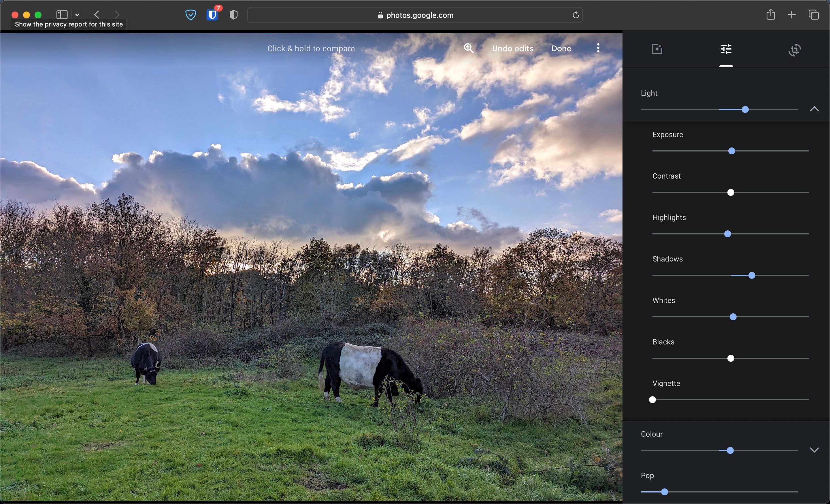Click Undo edits

pos(512,48)
